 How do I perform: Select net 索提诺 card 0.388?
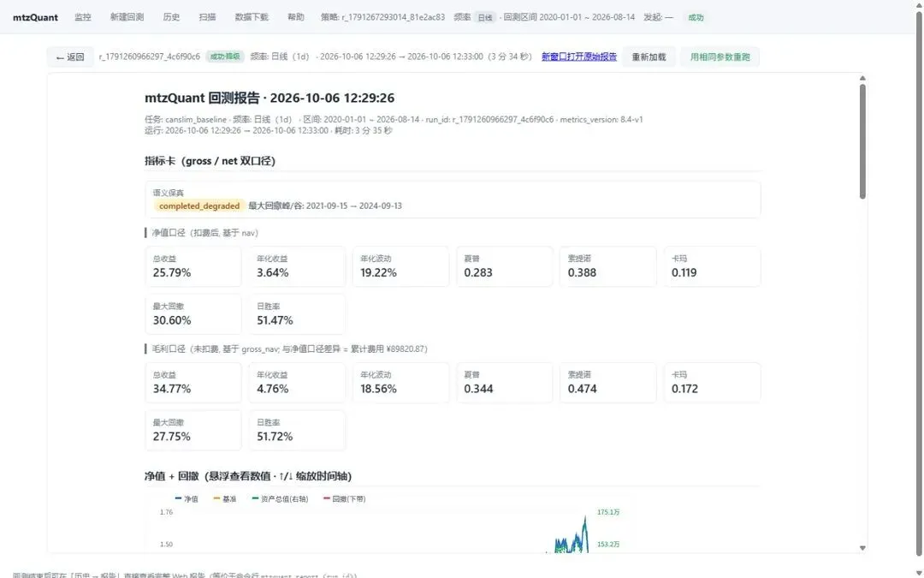pyautogui.click(x=608, y=266)
